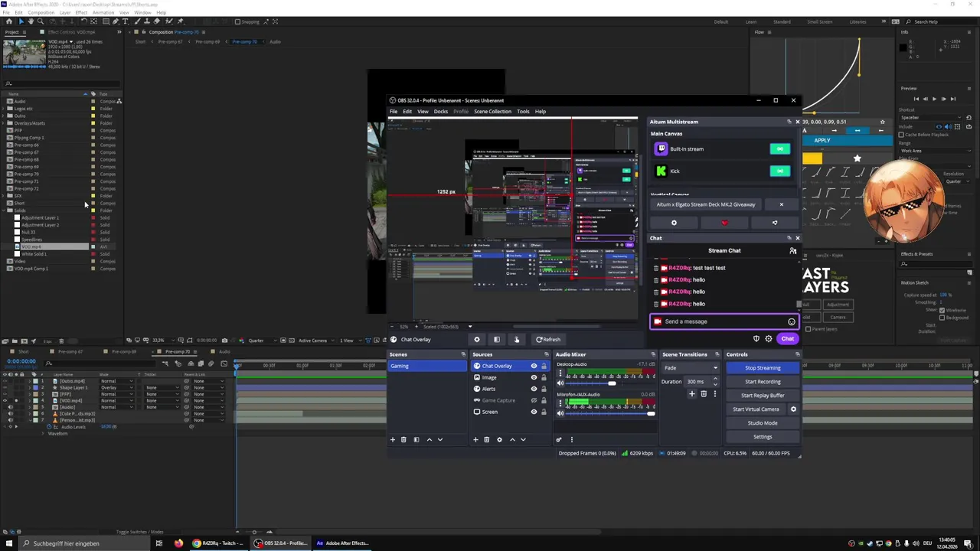The width and height of the screenshot is (980, 551).
Task: Toggle Kick stream output in Aitum
Action: (x=780, y=171)
